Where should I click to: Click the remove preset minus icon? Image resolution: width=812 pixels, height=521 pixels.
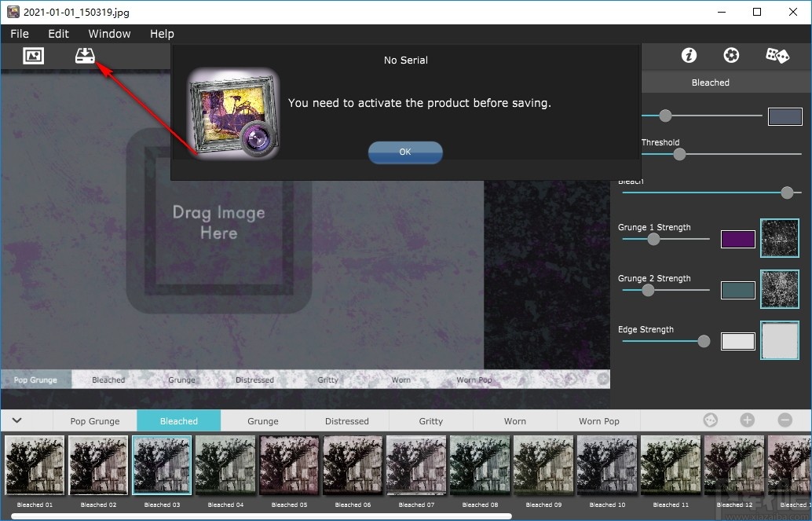click(785, 420)
